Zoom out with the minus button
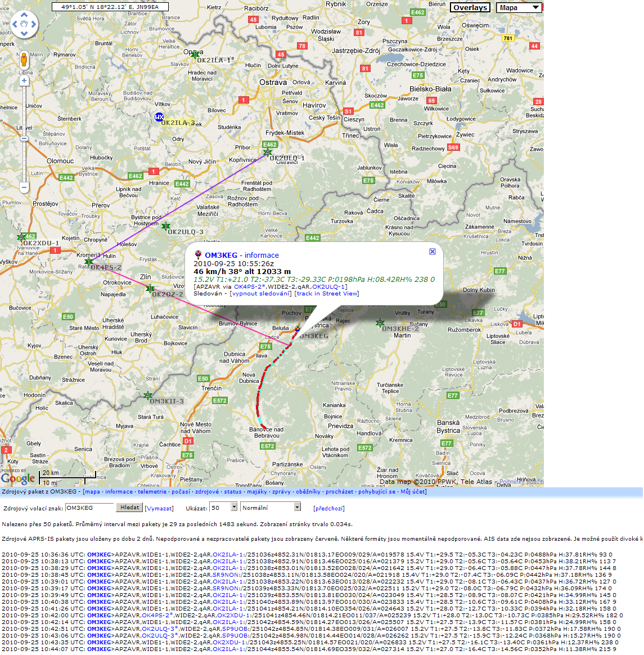 (x=24, y=187)
